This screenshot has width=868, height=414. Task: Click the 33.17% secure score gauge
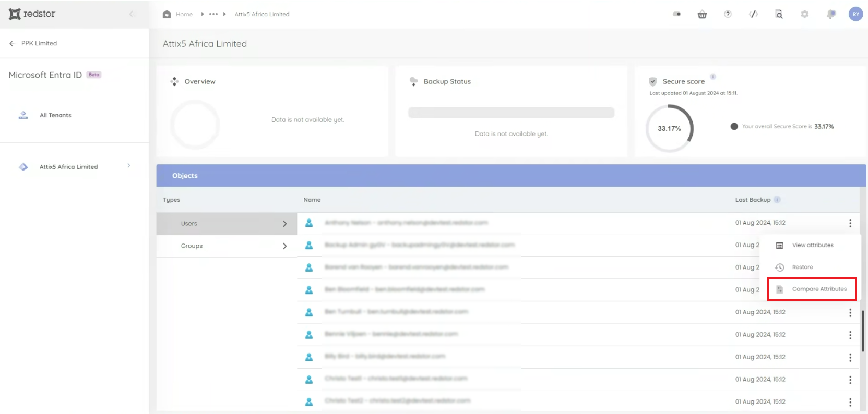click(670, 128)
